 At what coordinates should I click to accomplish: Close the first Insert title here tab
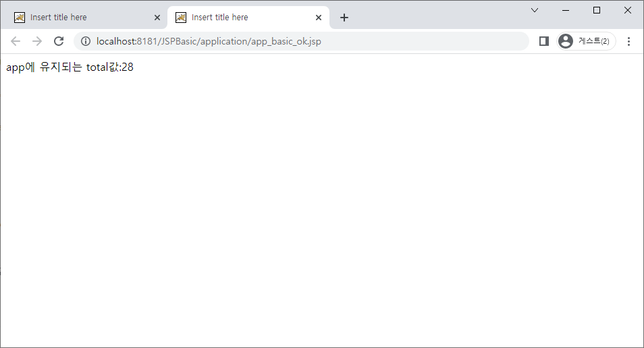pos(157,18)
